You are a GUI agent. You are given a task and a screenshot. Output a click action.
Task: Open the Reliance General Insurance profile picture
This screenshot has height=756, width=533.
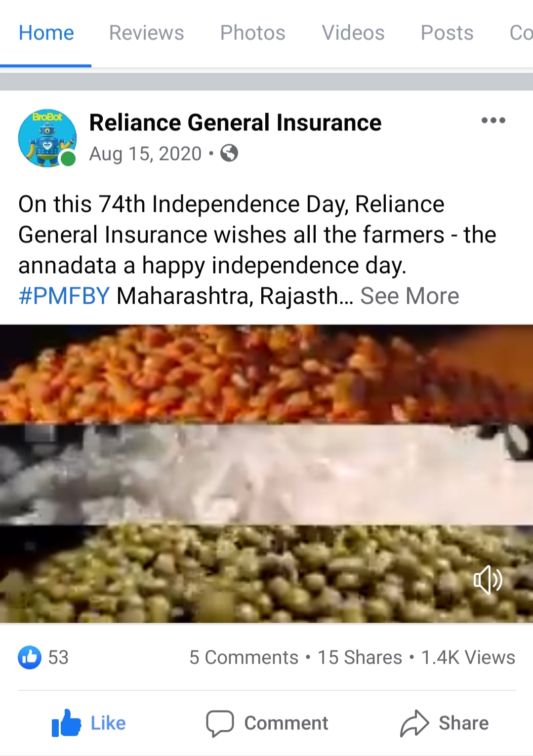coord(47,138)
